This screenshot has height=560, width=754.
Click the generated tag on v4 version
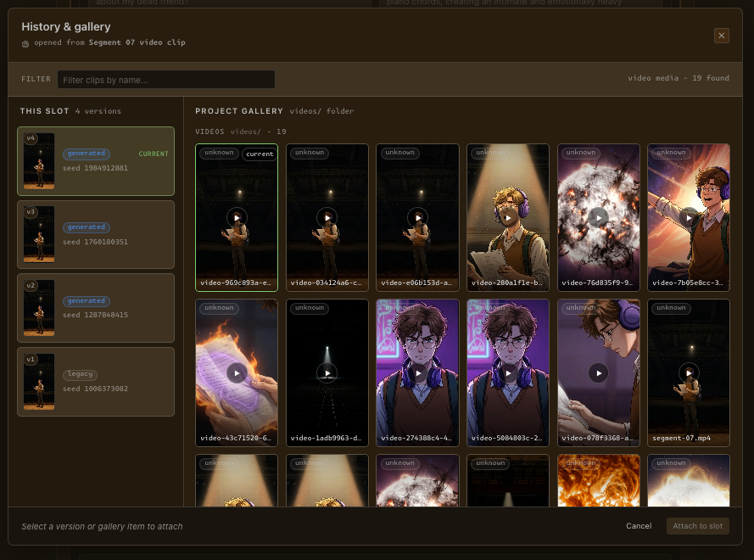tap(86, 154)
